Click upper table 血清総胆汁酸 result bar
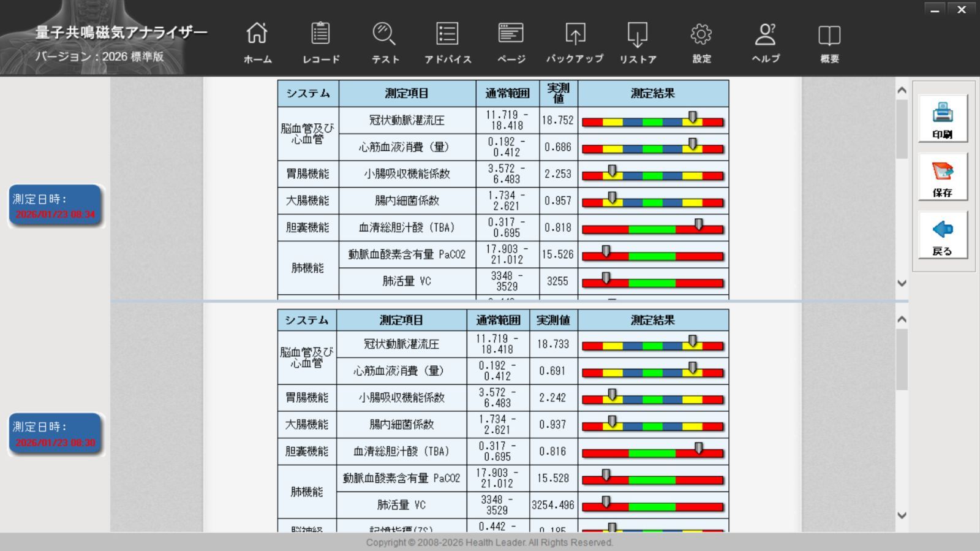 click(653, 228)
